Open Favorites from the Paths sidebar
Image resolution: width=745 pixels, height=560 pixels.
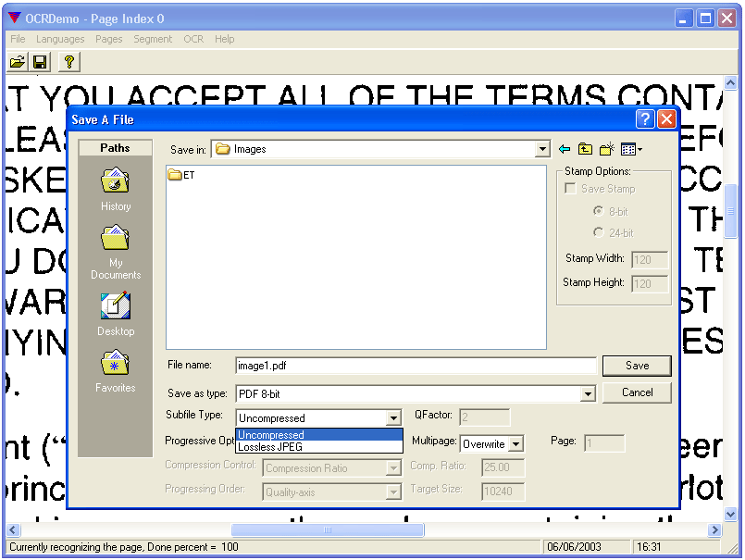(115, 370)
